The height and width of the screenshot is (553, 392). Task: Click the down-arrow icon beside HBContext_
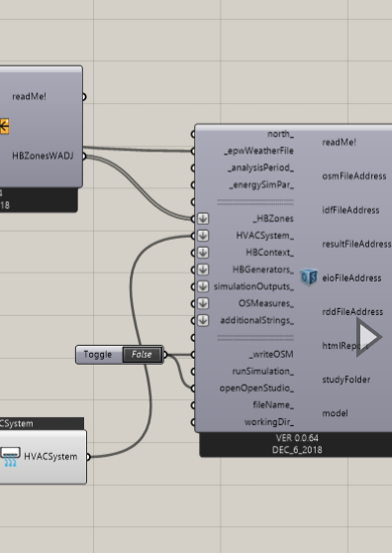click(203, 253)
